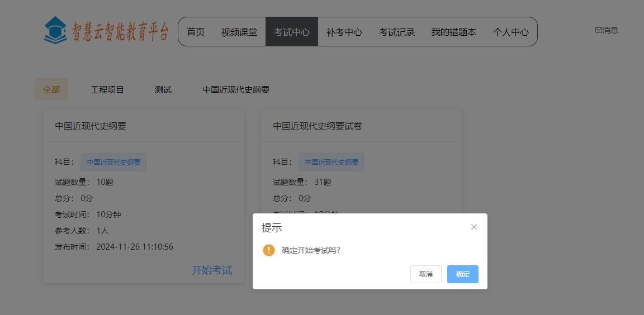Screen dimensions: 644x315
Task: Click 总分 0分 on first exam card
Action: click(x=74, y=198)
